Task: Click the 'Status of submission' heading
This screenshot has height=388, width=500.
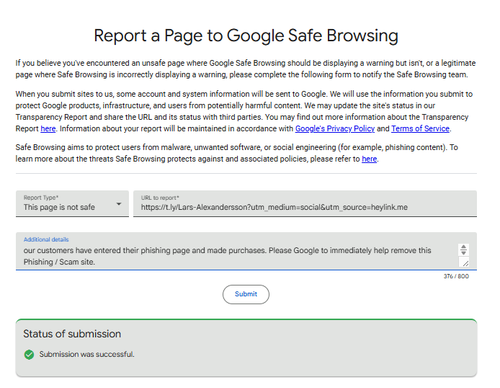Action: (x=72, y=334)
